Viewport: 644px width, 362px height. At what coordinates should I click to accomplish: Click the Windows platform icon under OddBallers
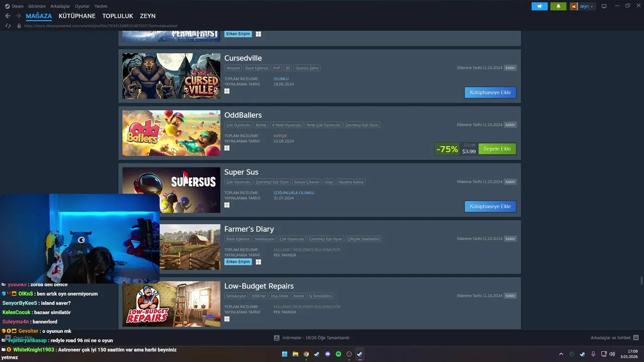227,148
